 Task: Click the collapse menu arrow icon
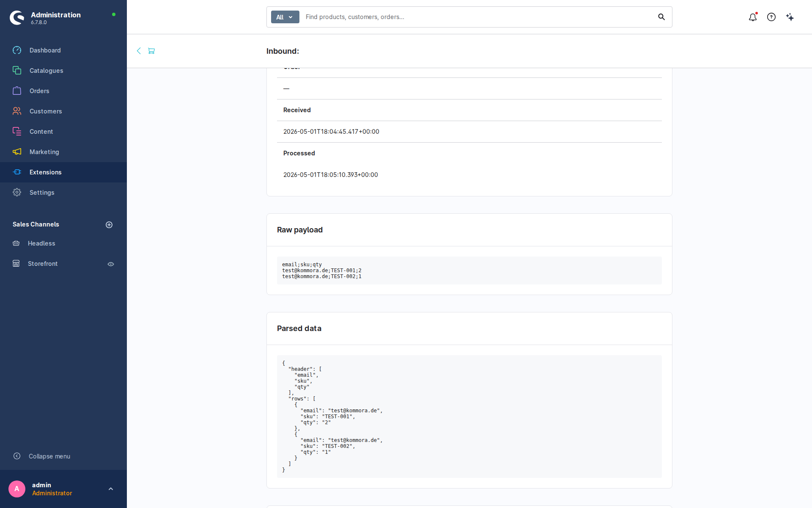[x=17, y=456]
